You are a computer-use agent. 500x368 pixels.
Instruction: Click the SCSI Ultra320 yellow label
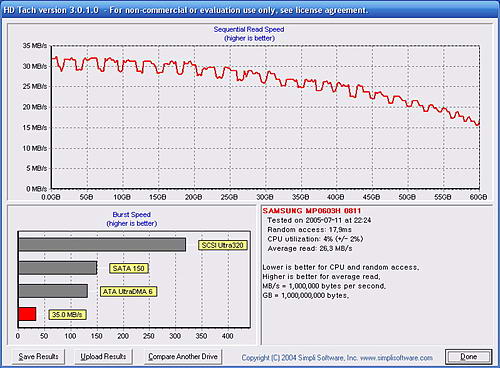click(223, 245)
